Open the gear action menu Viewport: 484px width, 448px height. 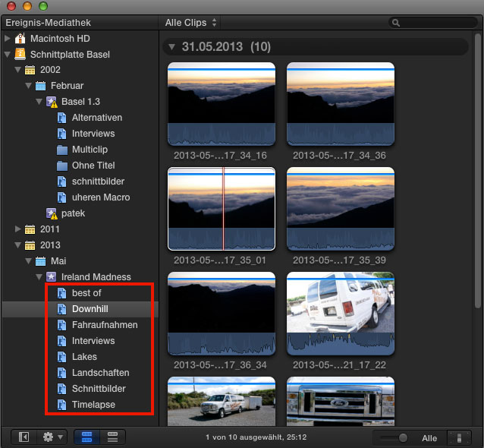tap(52, 437)
